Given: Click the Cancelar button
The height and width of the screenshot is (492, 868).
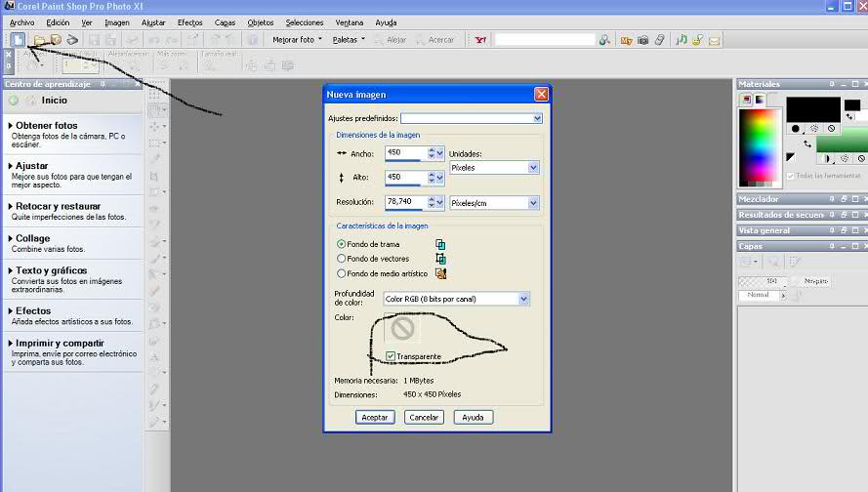Looking at the screenshot, I should pyautogui.click(x=424, y=417).
